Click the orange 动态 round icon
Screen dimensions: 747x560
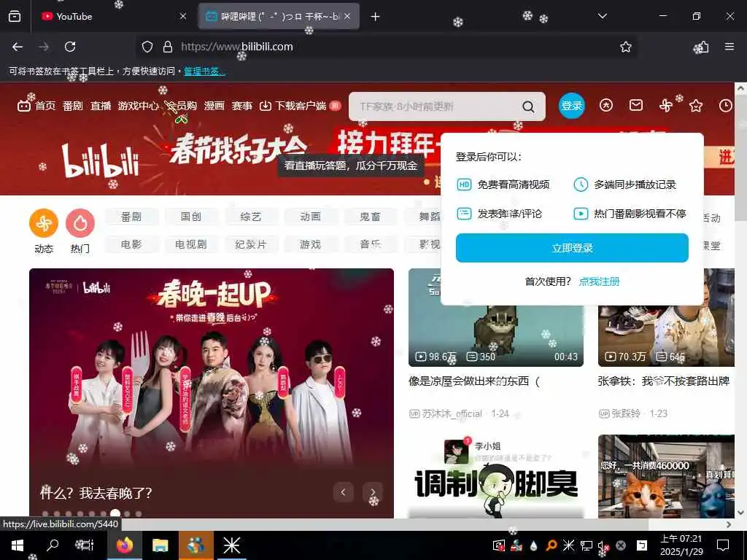44,223
